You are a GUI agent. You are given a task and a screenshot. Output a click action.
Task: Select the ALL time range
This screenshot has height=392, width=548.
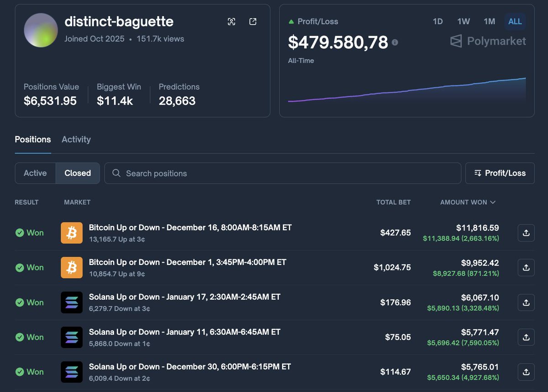tap(515, 21)
